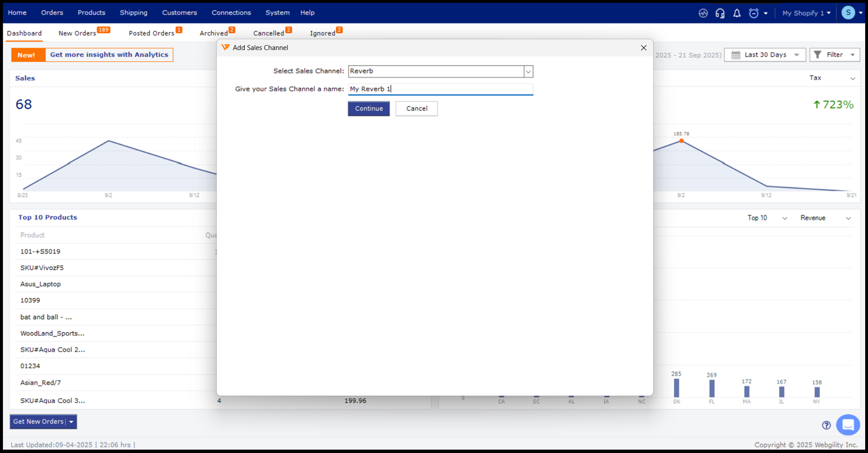Click the sales channel name field
Image resolution: width=868 pixels, height=453 pixels.
click(440, 89)
